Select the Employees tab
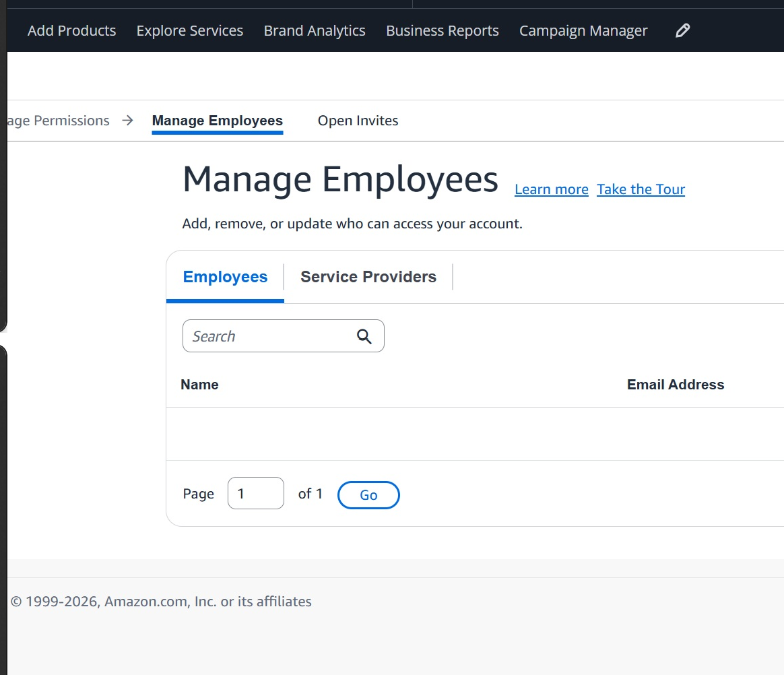The height and width of the screenshot is (675, 784). click(x=225, y=276)
